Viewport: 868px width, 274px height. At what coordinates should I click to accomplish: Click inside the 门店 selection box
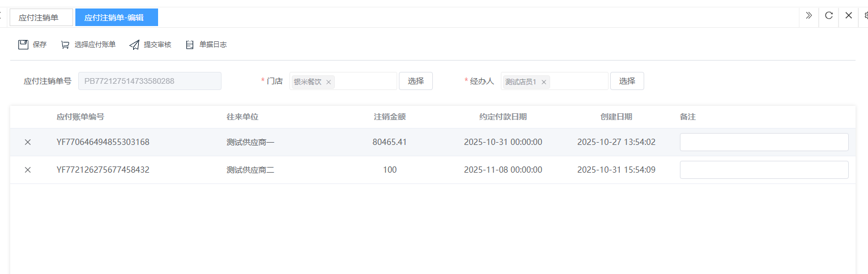tap(365, 82)
